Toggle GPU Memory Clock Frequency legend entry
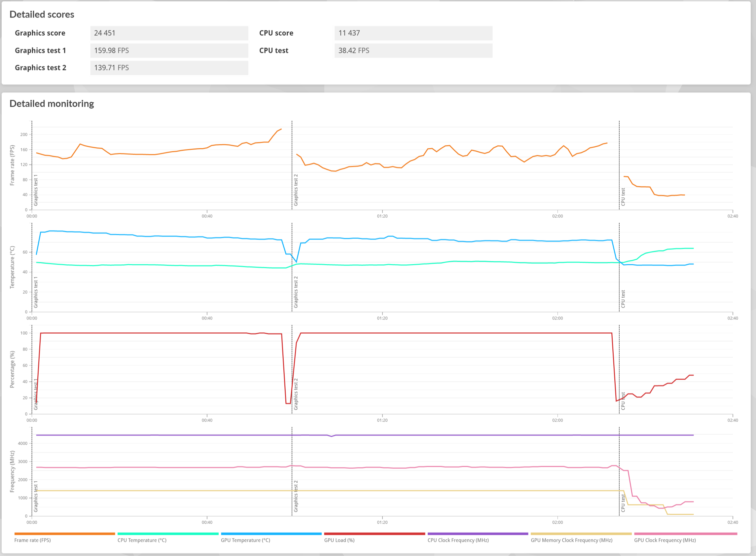The width and height of the screenshot is (756, 556). [581, 534]
